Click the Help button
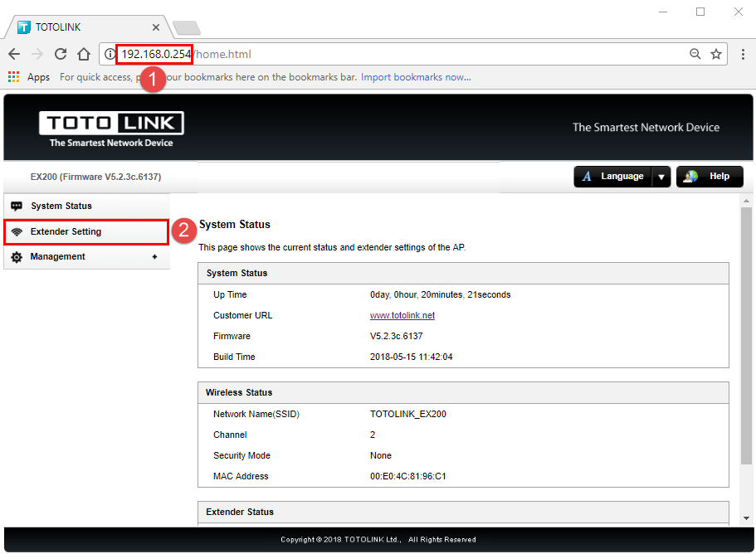Screen dimensions: 756x554 coord(710,177)
